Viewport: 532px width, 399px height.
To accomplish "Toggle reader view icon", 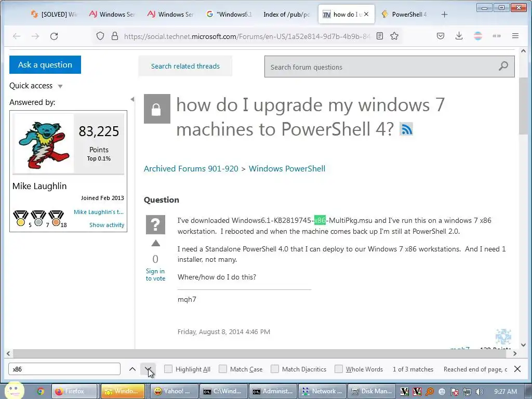I will pyautogui.click(x=380, y=36).
